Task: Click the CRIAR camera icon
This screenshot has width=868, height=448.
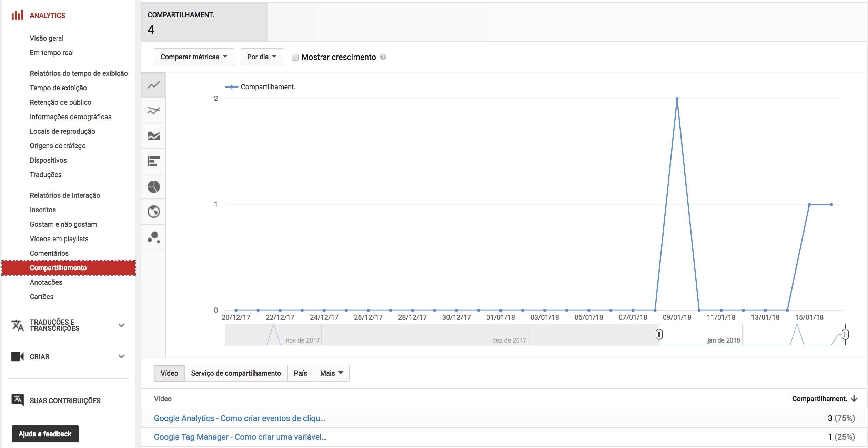Action: [x=17, y=357]
